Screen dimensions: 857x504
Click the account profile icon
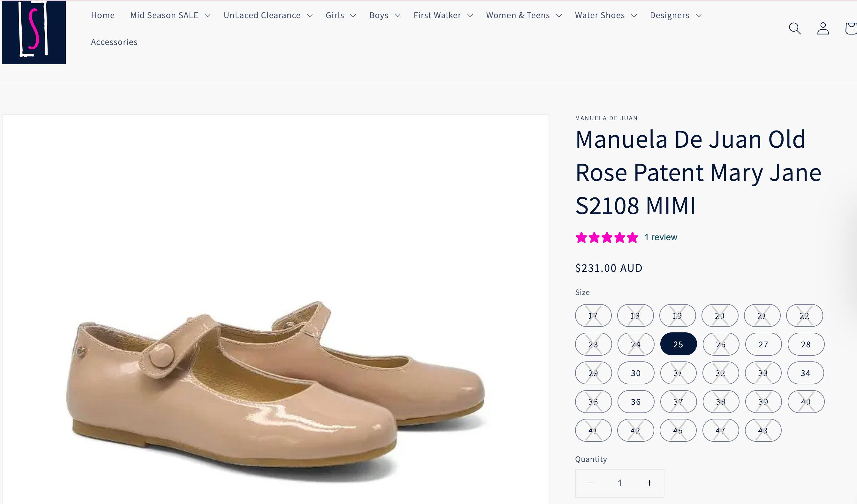point(823,28)
